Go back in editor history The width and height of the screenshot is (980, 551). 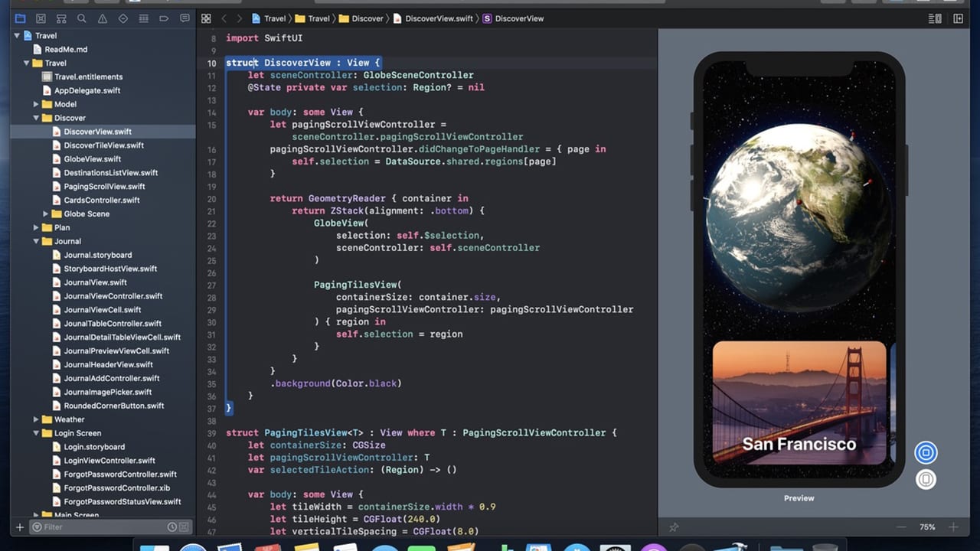click(x=224, y=18)
